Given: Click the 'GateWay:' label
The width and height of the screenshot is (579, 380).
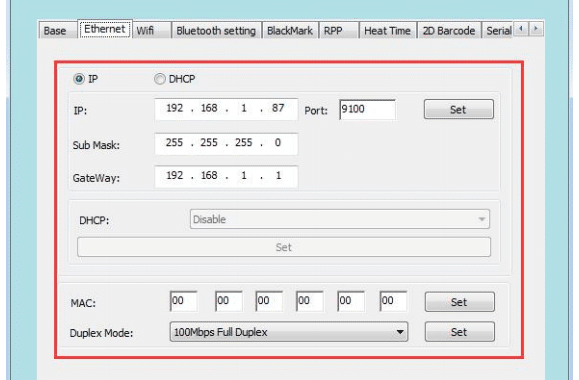Looking at the screenshot, I should pos(96,178).
